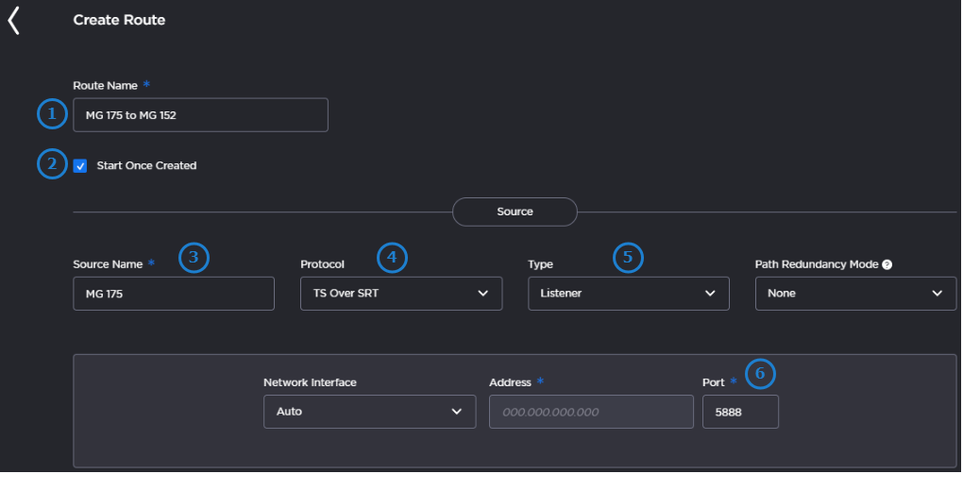Click the Route Name text field
This screenshot has width=980, height=491.
click(x=200, y=115)
